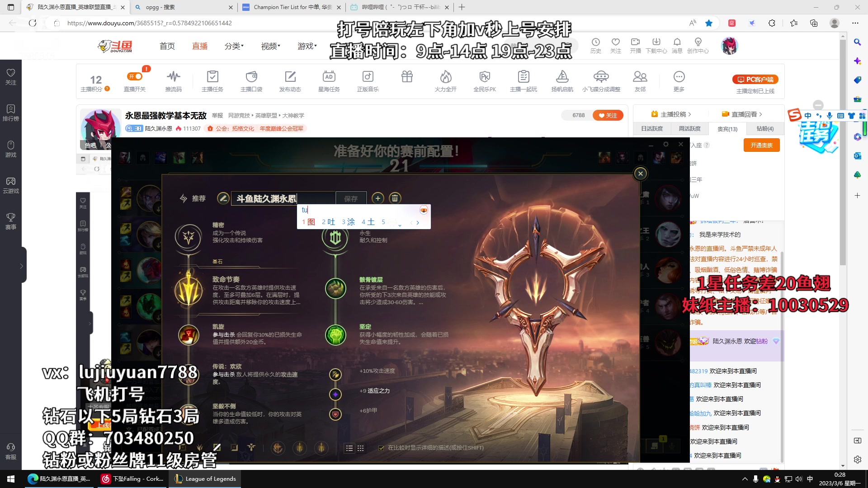Click the rune page rename pencil icon
This screenshot has width=868, height=488.
point(223,198)
